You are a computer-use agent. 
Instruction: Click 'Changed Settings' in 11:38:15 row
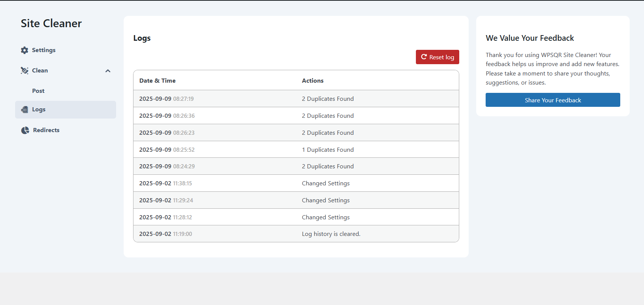click(326, 183)
